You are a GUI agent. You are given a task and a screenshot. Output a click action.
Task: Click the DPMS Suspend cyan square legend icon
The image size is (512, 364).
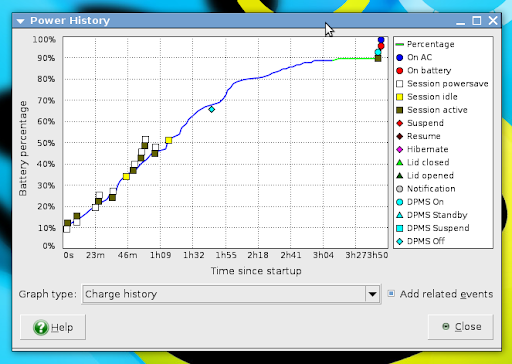400,228
